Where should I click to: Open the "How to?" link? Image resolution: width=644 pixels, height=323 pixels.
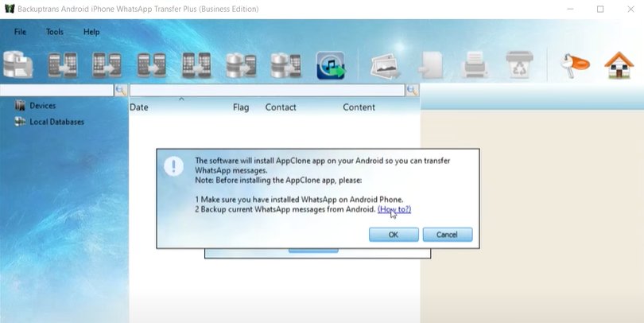pyautogui.click(x=394, y=209)
